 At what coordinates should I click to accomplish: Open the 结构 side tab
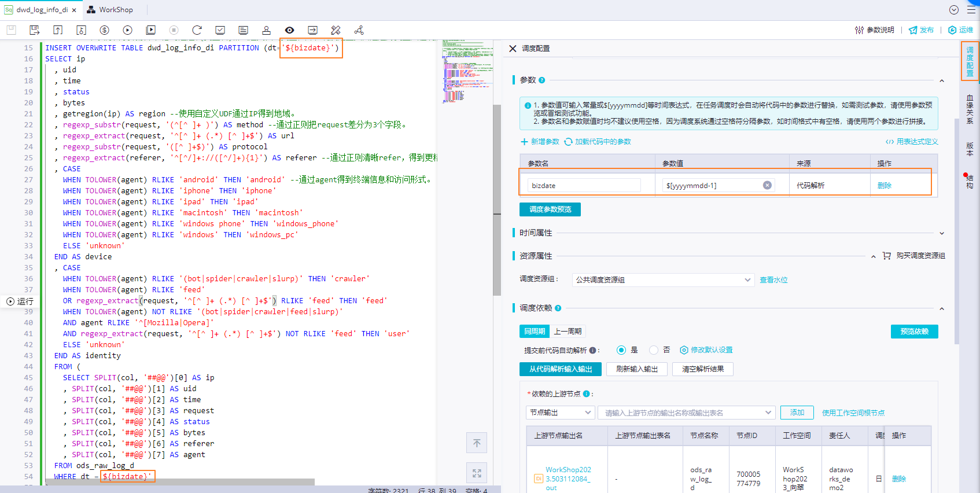click(970, 181)
